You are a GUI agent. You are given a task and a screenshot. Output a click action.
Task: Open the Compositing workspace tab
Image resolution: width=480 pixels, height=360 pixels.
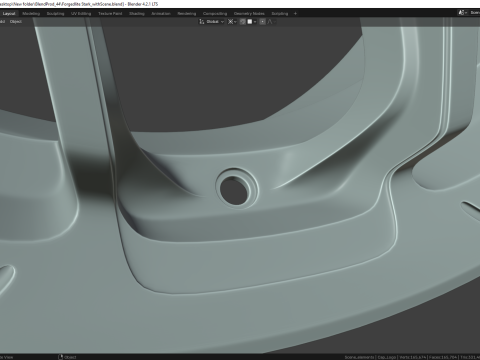tap(215, 13)
